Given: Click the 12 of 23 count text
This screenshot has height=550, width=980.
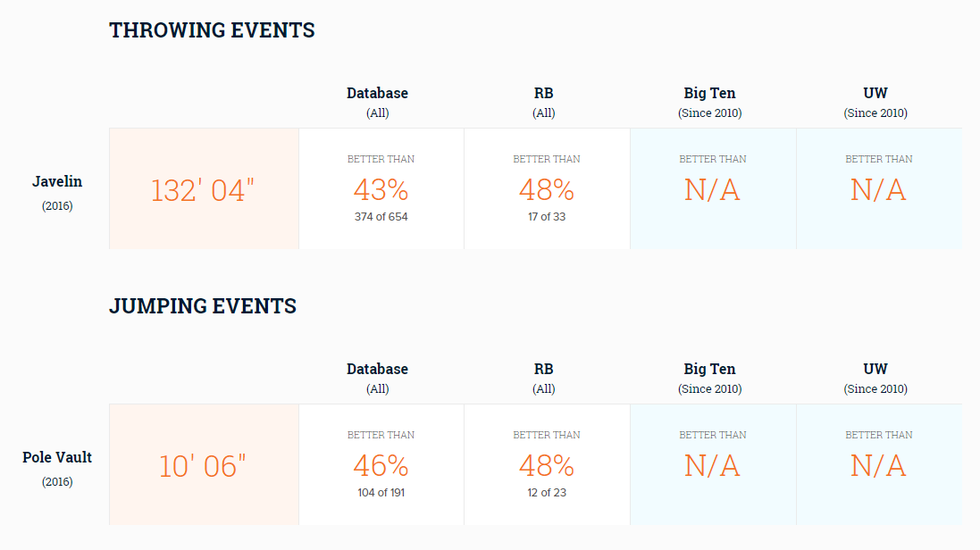Looking at the screenshot, I should click(547, 493).
